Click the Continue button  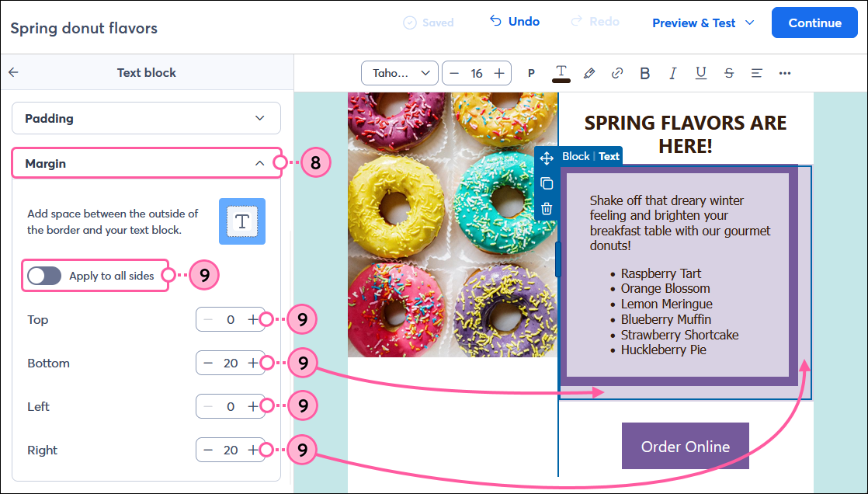coord(814,23)
